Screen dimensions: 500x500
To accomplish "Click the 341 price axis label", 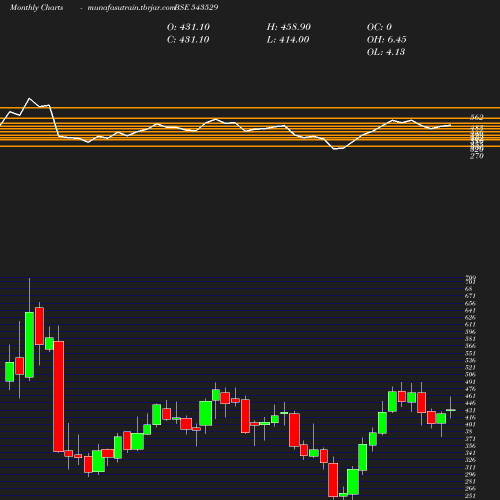I will coord(470,453).
